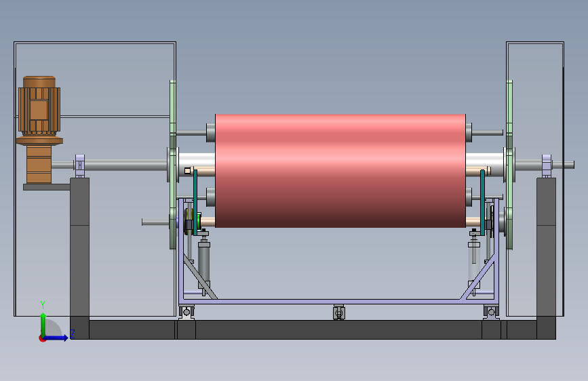The height and width of the screenshot is (381, 588).
Task: Pick the right corner roller bearing under the frame
Action: click(491, 313)
